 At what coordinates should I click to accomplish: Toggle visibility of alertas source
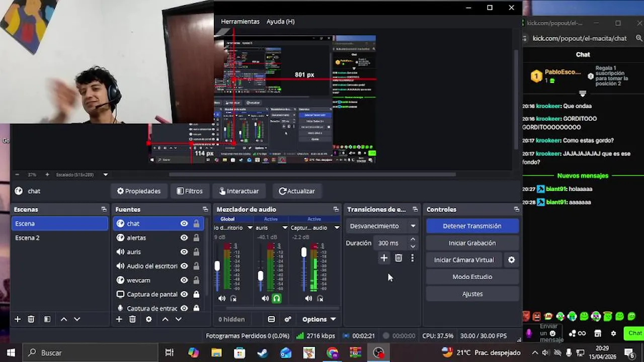tap(184, 238)
